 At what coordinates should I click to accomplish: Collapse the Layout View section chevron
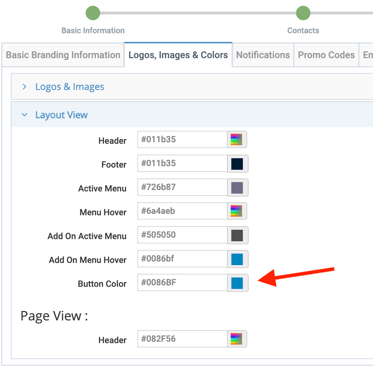coord(24,115)
